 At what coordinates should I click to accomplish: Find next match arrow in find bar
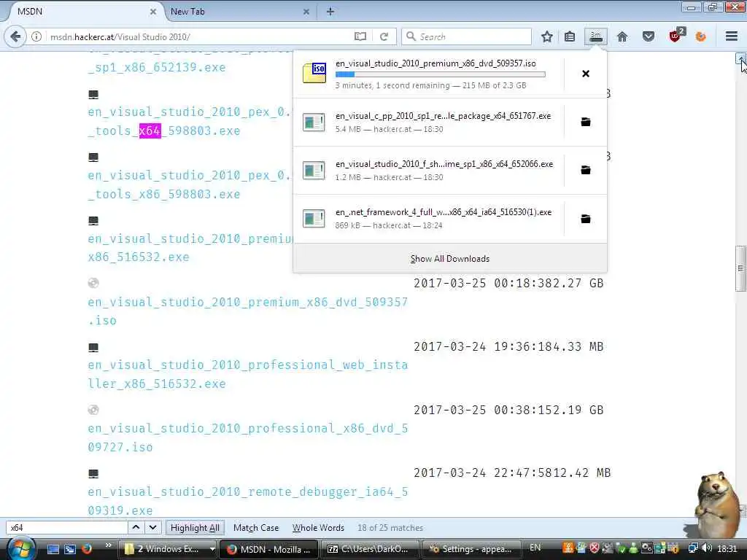pyautogui.click(x=152, y=528)
